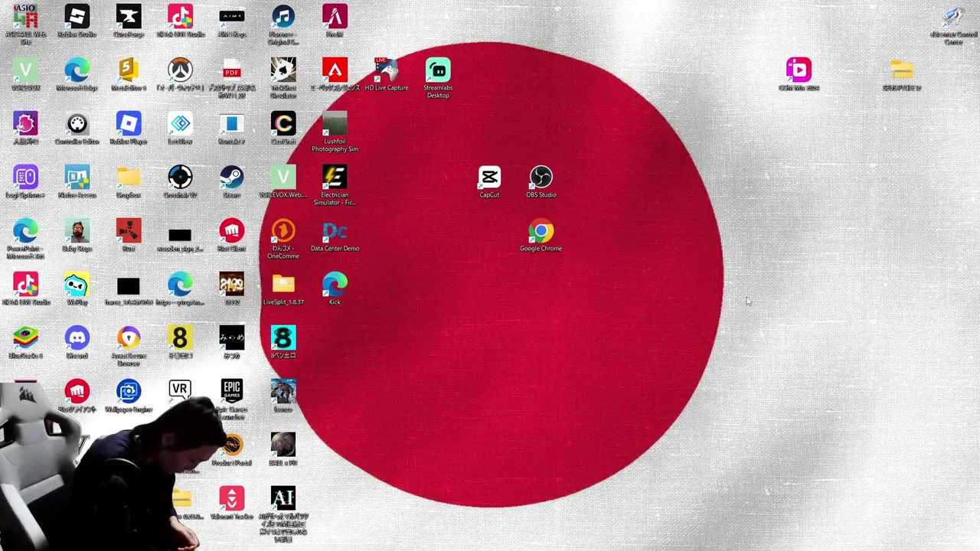Launch Avast Secure Browser
The height and width of the screenshot is (551, 980).
tap(129, 338)
